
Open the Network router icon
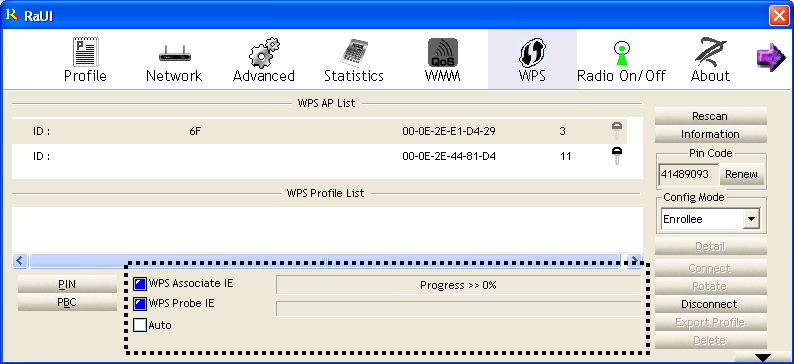174,53
